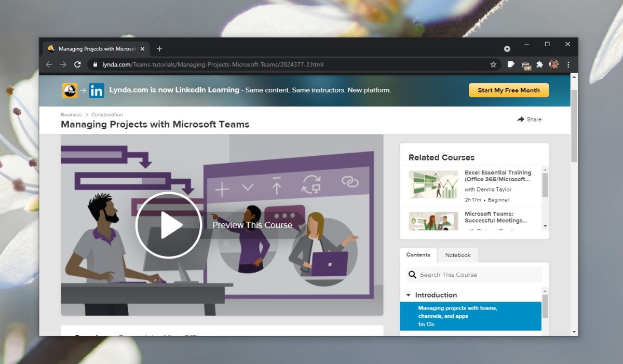Image resolution: width=623 pixels, height=364 pixels.
Task: Click the course search magnifier icon
Action: (x=412, y=275)
